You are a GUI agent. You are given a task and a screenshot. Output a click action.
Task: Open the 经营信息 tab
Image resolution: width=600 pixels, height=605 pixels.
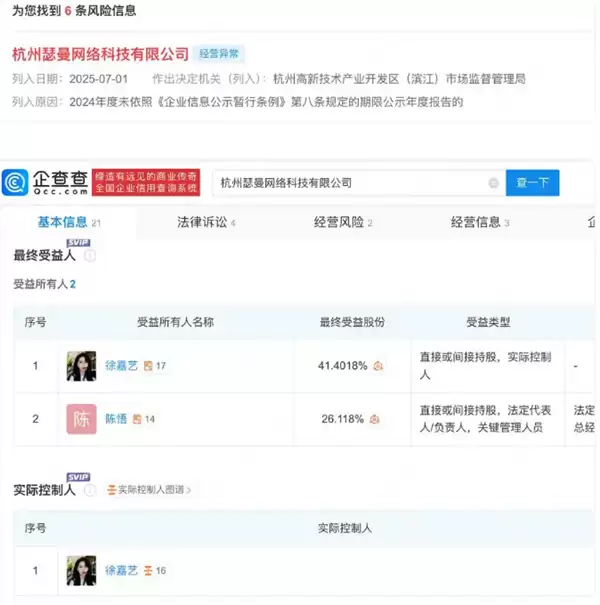[478, 222]
